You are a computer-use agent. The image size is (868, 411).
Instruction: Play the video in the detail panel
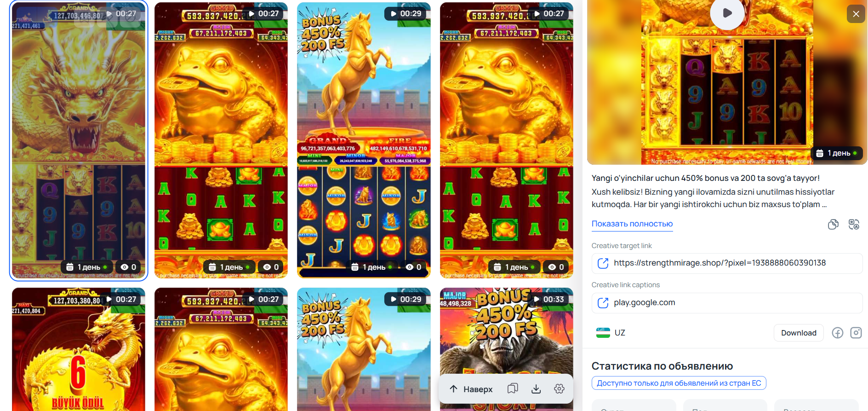click(727, 13)
